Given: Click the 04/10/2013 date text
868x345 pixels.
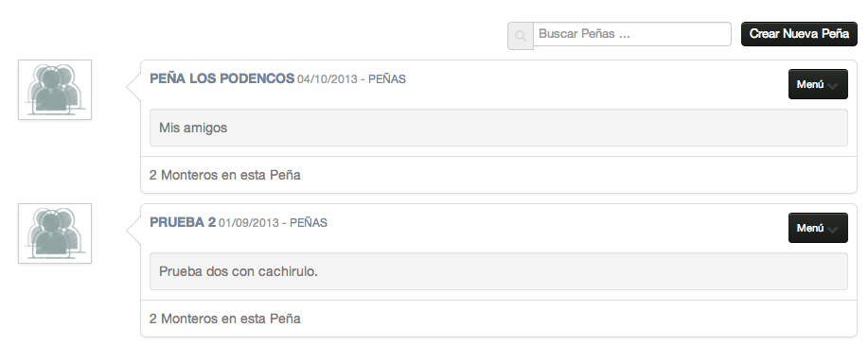Looking at the screenshot, I should [328, 79].
